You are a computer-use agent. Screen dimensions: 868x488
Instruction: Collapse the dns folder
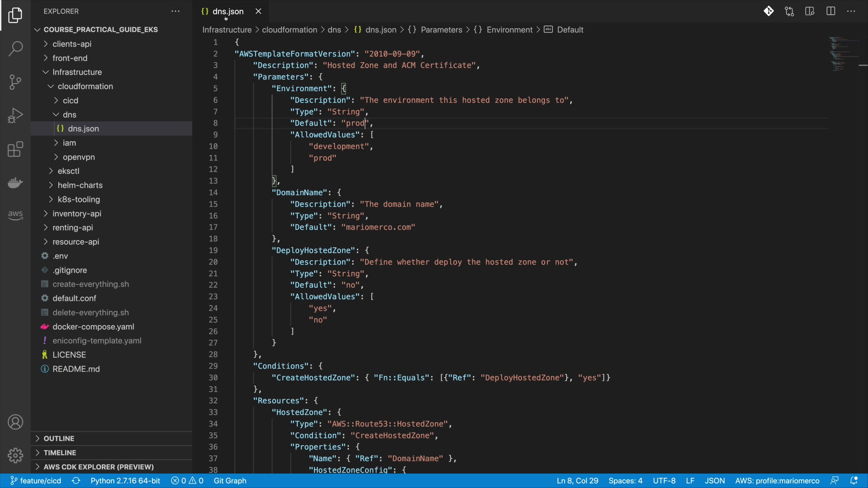[x=69, y=114]
